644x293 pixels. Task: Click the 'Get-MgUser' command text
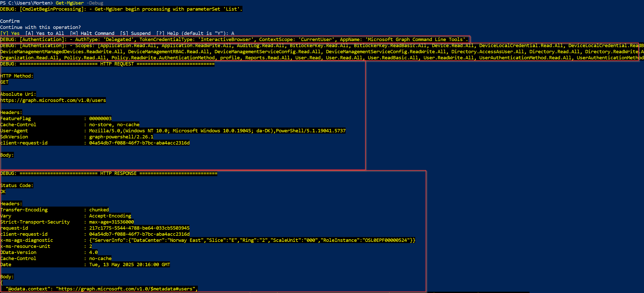[70, 3]
